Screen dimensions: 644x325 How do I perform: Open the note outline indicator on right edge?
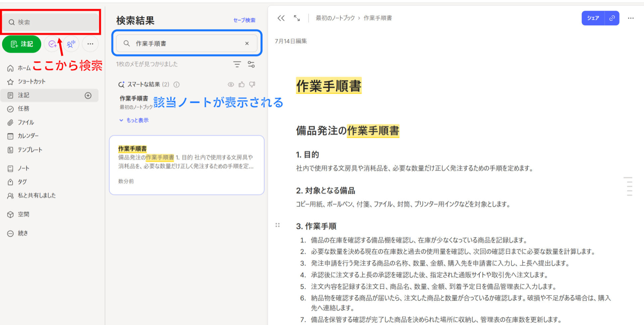click(x=628, y=186)
